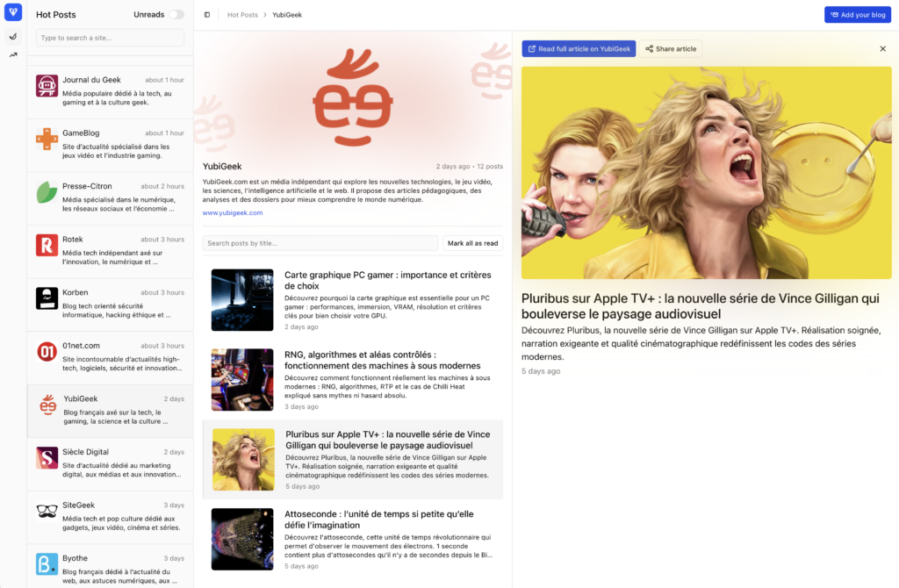Focus the Search posts by title field
Image resolution: width=899 pixels, height=588 pixels.
(320, 243)
